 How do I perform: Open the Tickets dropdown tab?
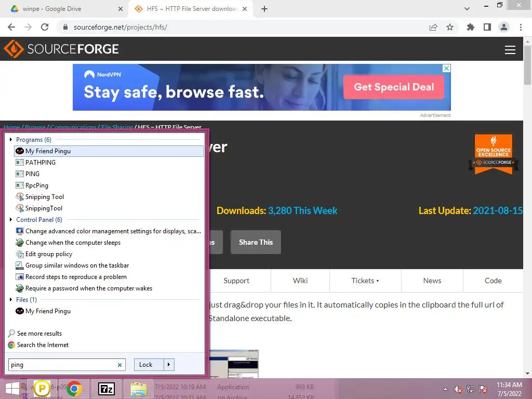point(365,281)
